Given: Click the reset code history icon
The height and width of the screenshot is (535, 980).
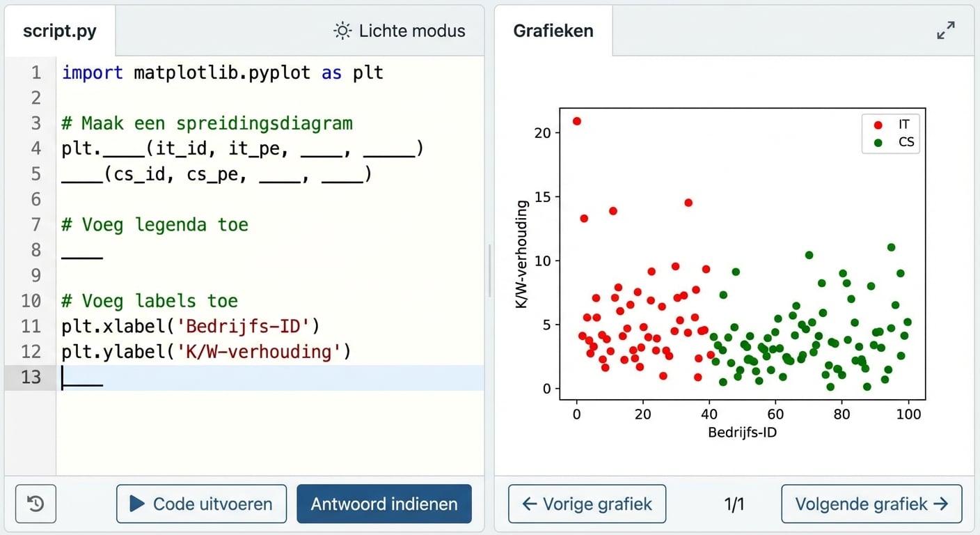Looking at the screenshot, I should click(35, 504).
